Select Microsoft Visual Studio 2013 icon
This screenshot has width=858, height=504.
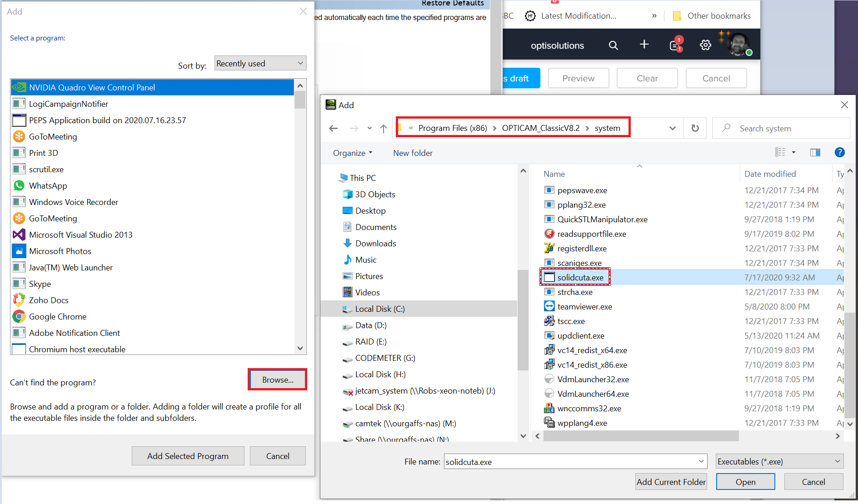pyautogui.click(x=19, y=235)
